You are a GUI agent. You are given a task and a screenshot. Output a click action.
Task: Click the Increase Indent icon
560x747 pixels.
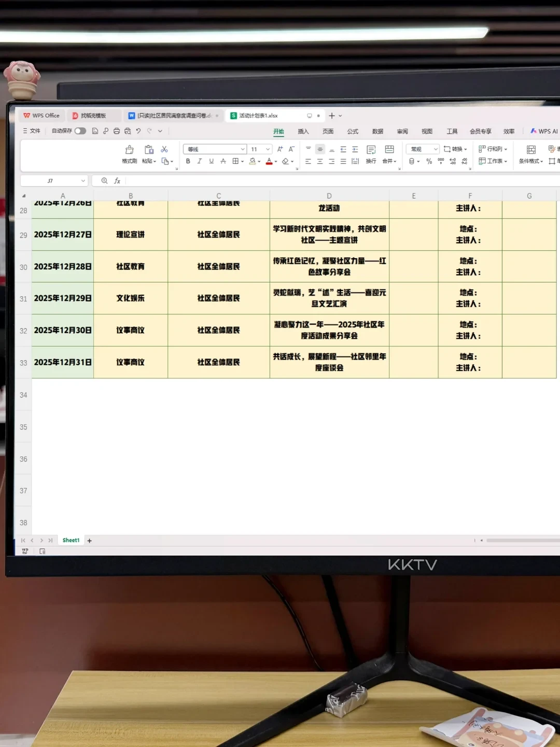pos(355,149)
